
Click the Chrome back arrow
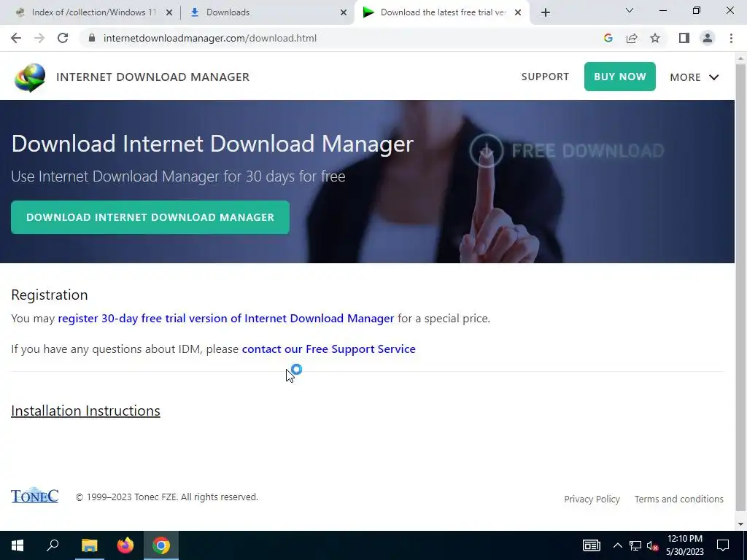(x=16, y=38)
